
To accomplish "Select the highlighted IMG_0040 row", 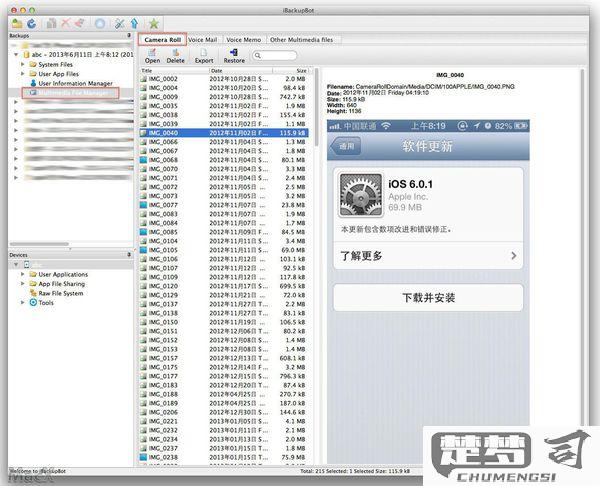I will pyautogui.click(x=223, y=133).
